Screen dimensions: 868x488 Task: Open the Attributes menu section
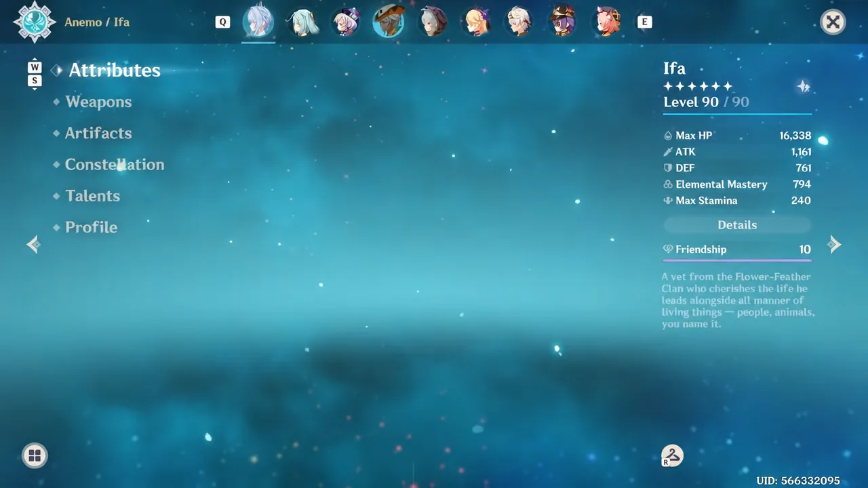click(x=115, y=70)
